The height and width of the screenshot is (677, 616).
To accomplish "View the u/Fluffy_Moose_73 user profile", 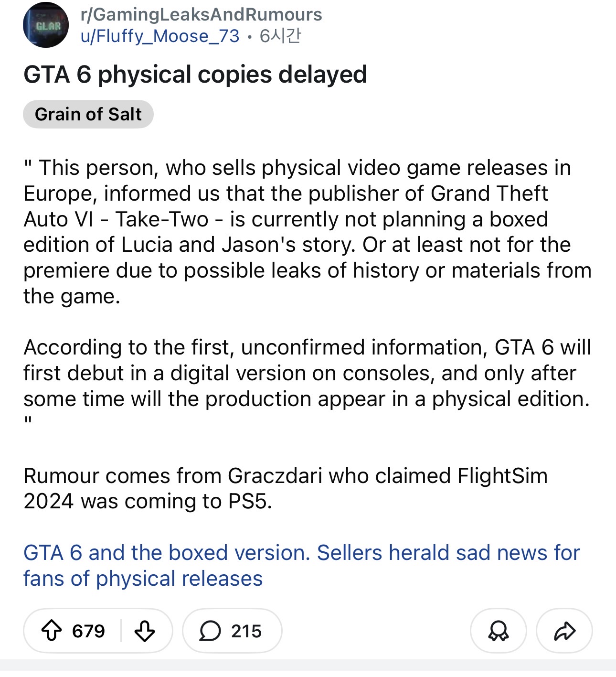I will [160, 36].
